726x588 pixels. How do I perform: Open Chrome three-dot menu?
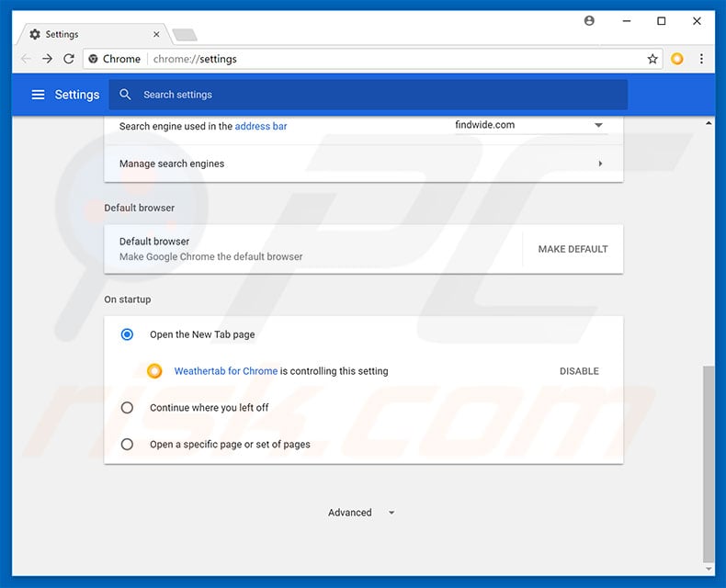[701, 59]
